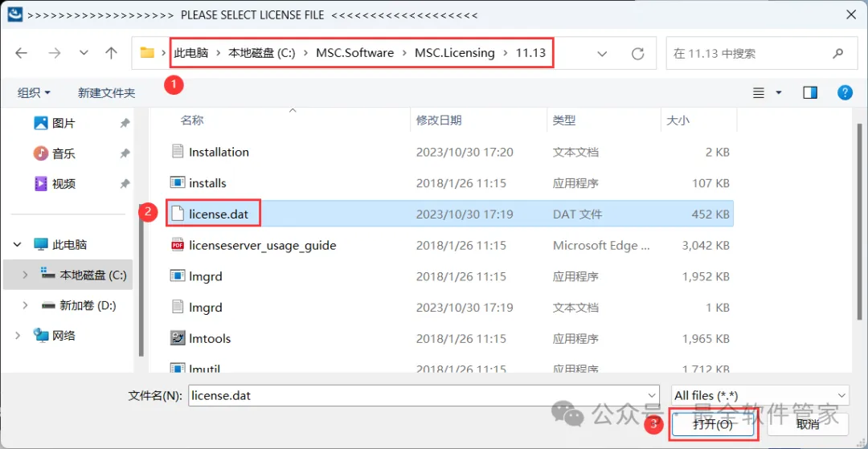Select 新加卷 (D:) in the tree
This screenshot has width=868, height=449.
(79, 305)
